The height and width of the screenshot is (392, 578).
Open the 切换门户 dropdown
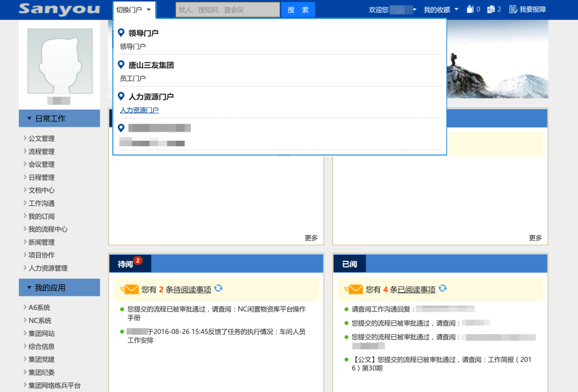pos(133,10)
